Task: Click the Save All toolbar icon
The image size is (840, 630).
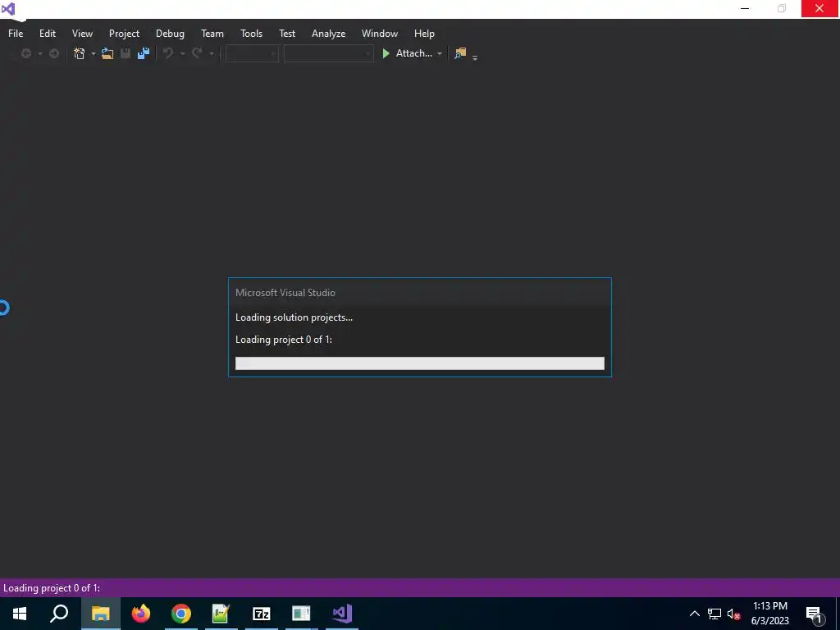Action: (x=143, y=53)
